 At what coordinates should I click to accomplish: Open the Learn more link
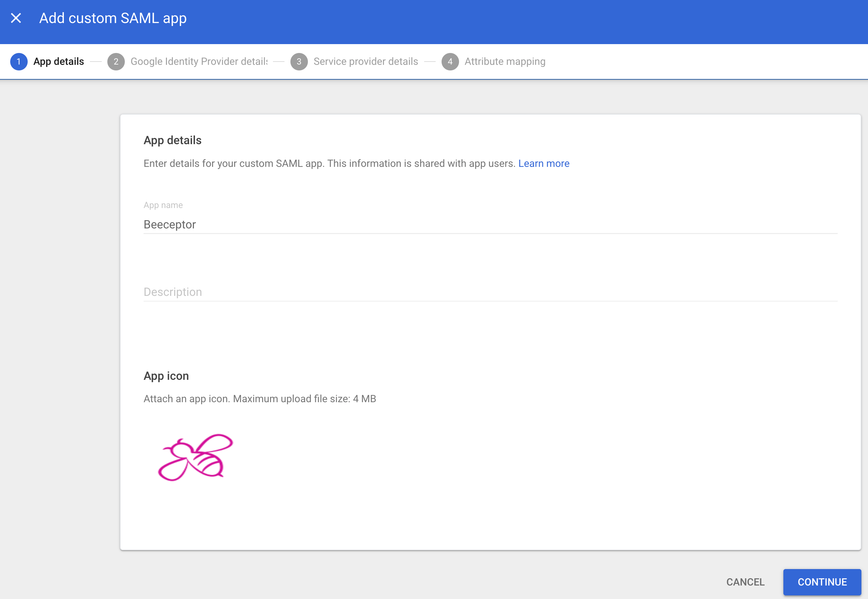(544, 163)
